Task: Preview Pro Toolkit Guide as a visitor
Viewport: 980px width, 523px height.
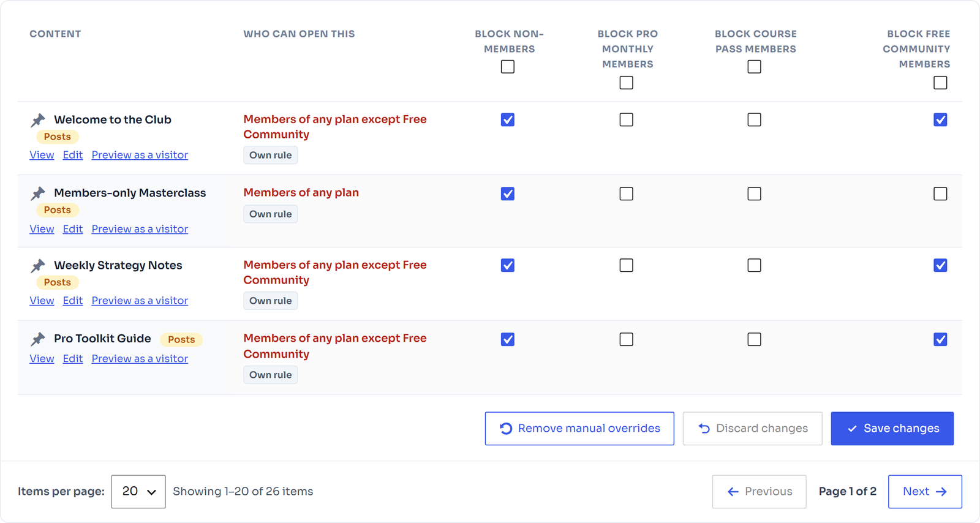Action: coord(140,359)
